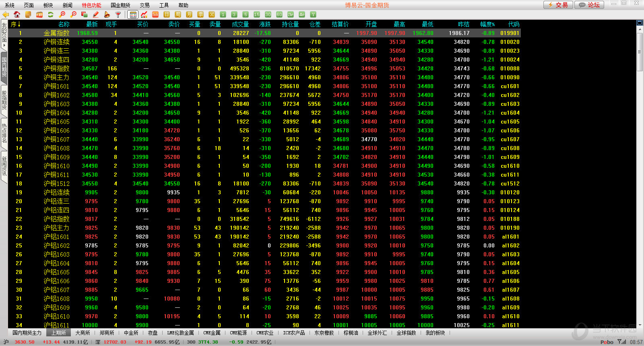Switch to 大商所 bottom tab
Screen dimensions: 644x346
(83, 333)
